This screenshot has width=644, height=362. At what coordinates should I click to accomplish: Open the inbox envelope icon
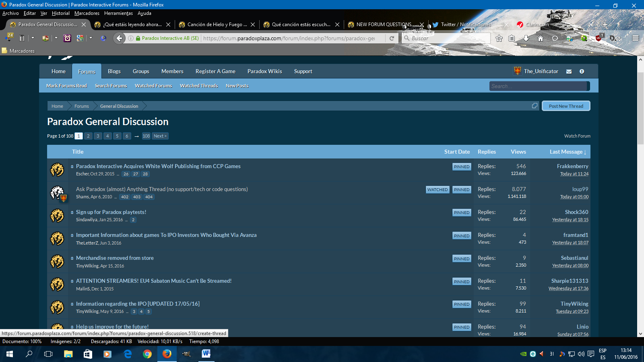pyautogui.click(x=569, y=72)
